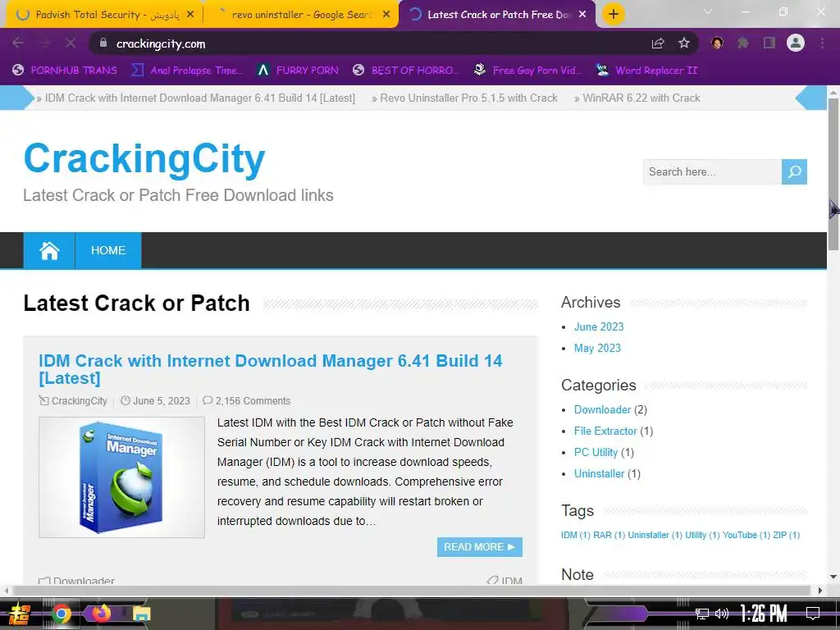Click the CrackingCity site logo title
Screen dimensions: 840x630
pos(144,159)
